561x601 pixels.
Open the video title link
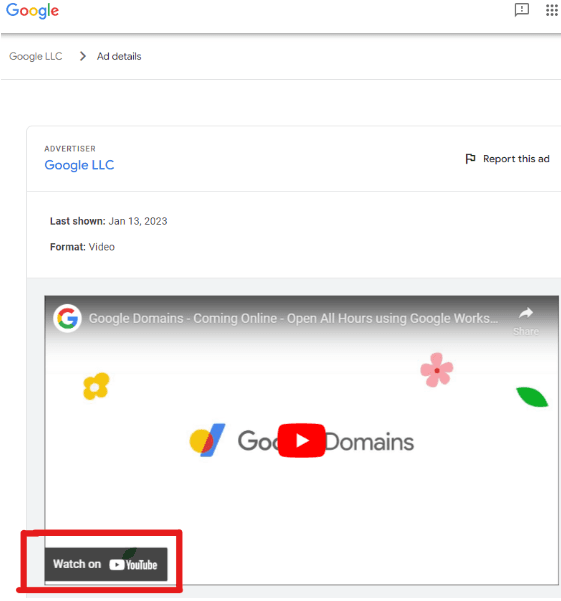pyautogui.click(x=294, y=318)
